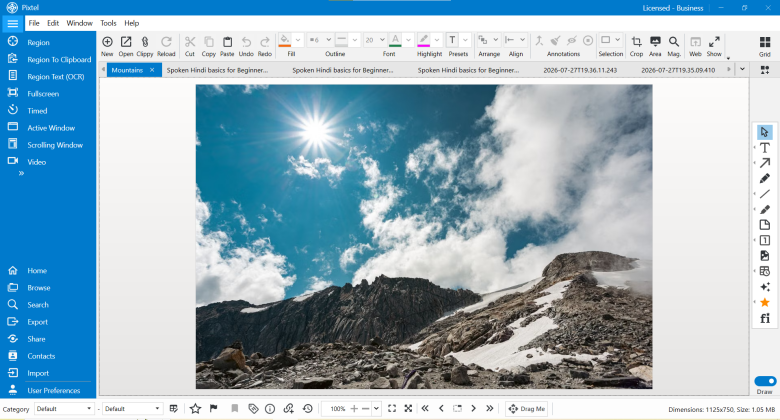
Task: Redo the last undone action
Action: [265, 46]
